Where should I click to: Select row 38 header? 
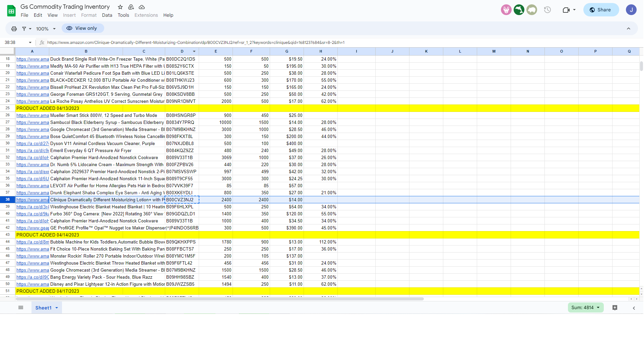click(x=7, y=200)
